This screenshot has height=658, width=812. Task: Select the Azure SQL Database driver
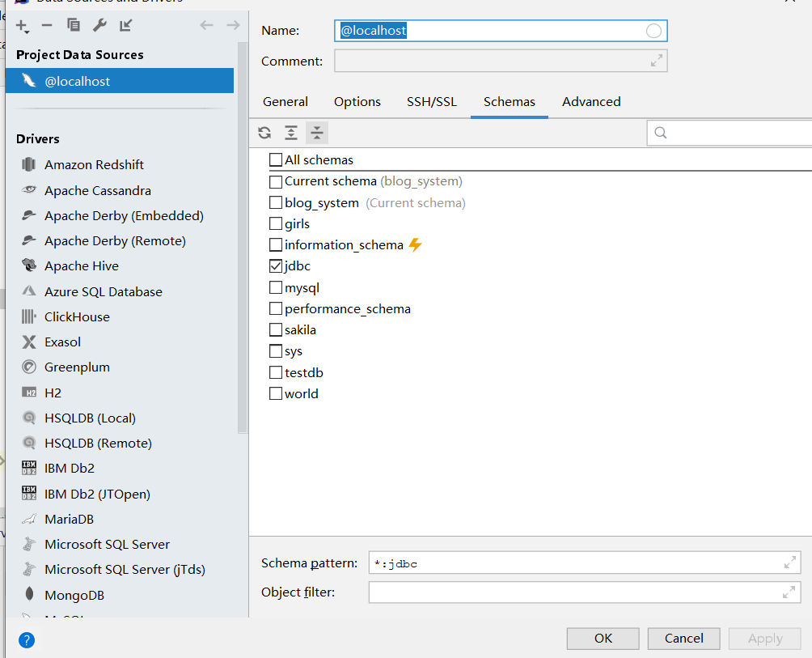(x=103, y=291)
